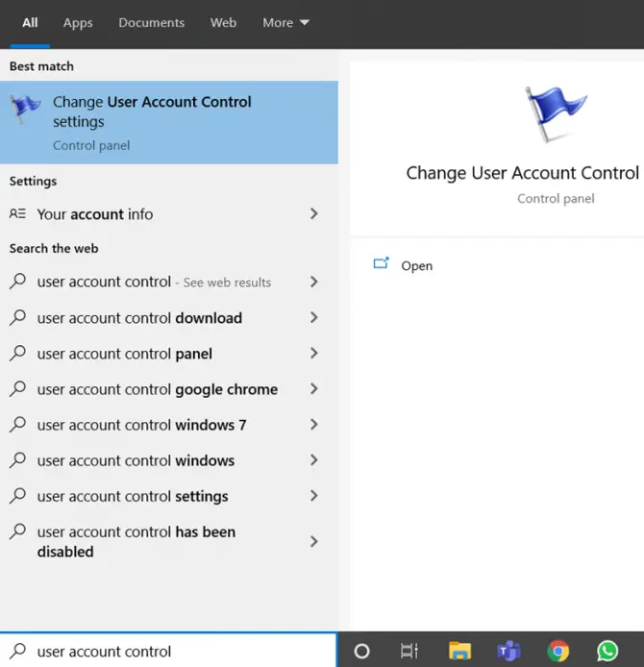Expand the Your account info chevron
The width and height of the screenshot is (644, 667).
314,213
